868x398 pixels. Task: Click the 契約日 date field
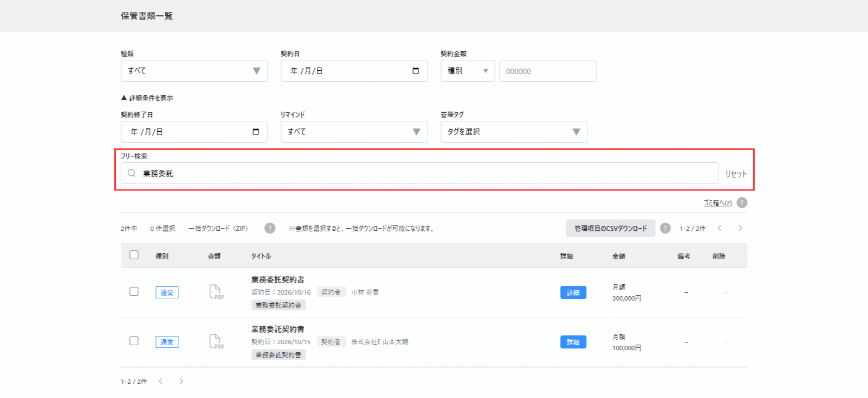click(354, 71)
